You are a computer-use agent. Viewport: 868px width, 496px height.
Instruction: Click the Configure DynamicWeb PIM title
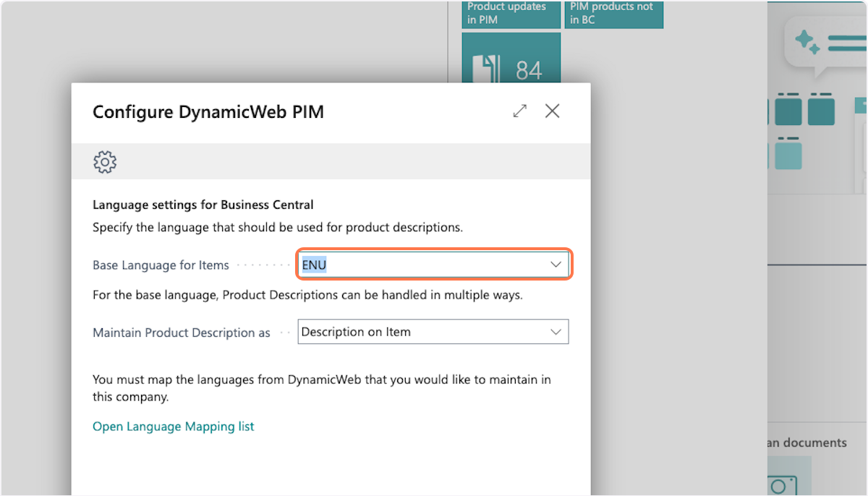[x=208, y=112]
